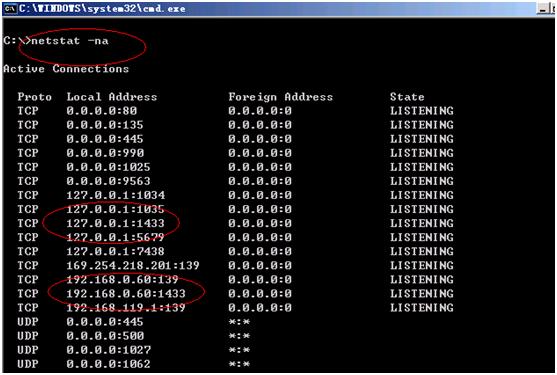Click UDP protocol in the 0.0.0.0:445 row
The image size is (557, 375).
[x=28, y=322]
